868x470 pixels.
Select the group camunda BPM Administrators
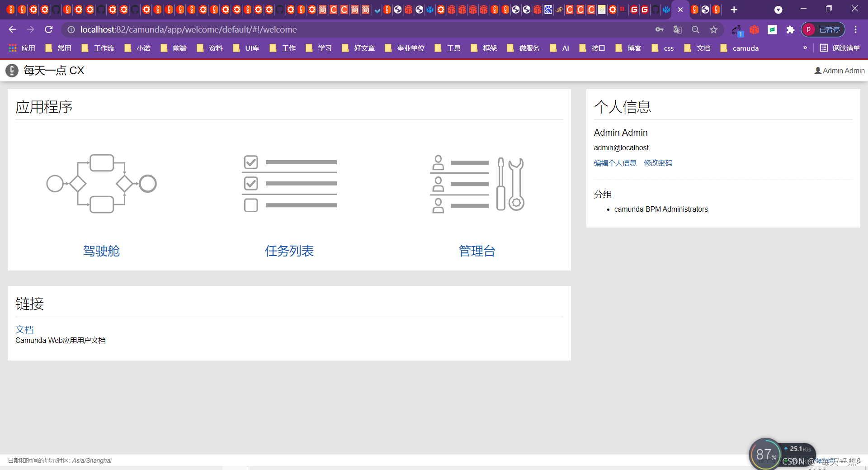[661, 209]
